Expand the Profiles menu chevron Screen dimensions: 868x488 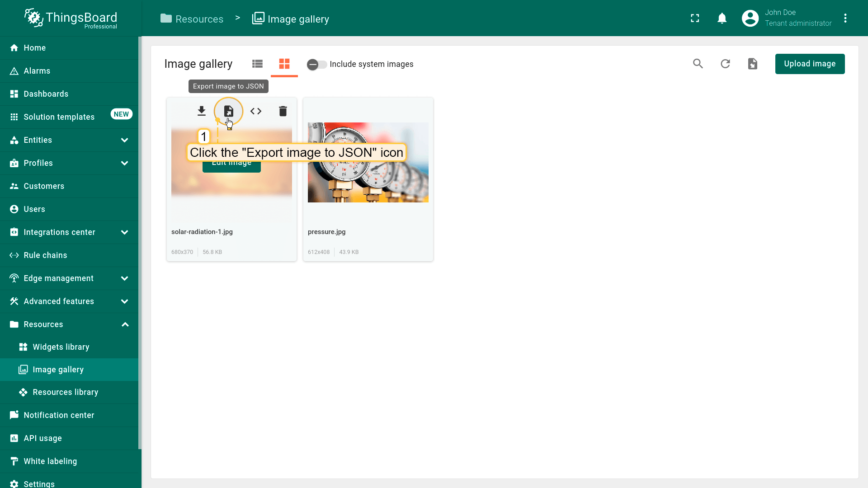pos(125,163)
